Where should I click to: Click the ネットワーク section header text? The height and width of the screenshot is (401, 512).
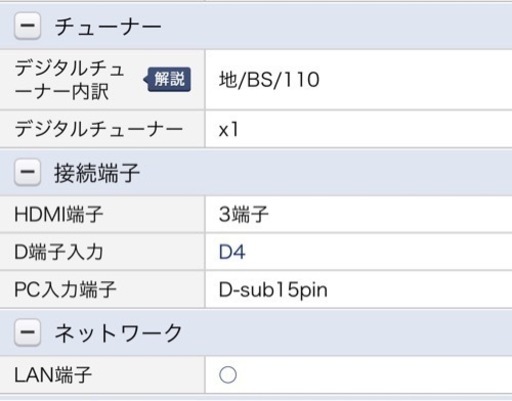(x=118, y=333)
